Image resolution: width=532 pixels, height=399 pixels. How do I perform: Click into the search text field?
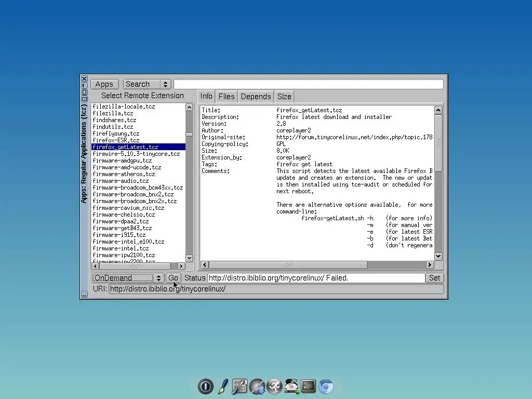coord(309,84)
